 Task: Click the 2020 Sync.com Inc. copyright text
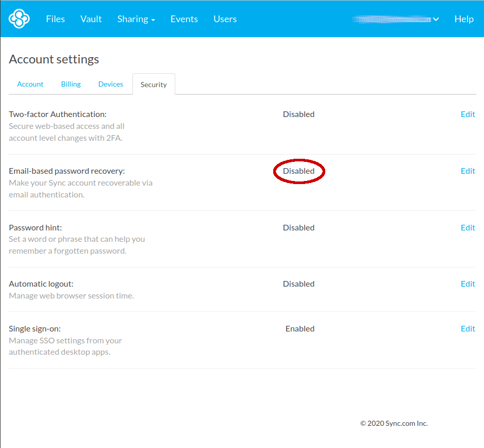click(394, 423)
